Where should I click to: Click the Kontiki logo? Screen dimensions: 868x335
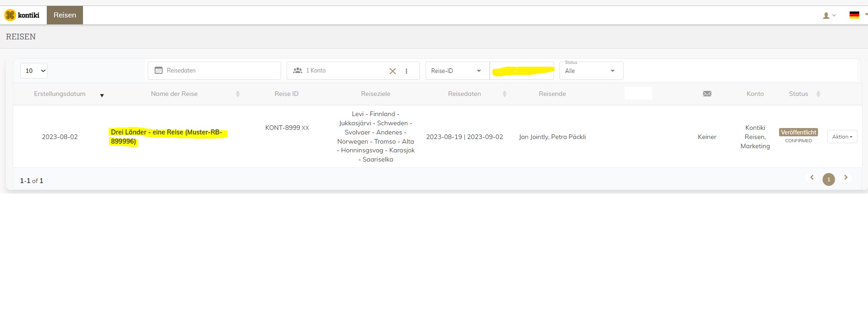[22, 15]
